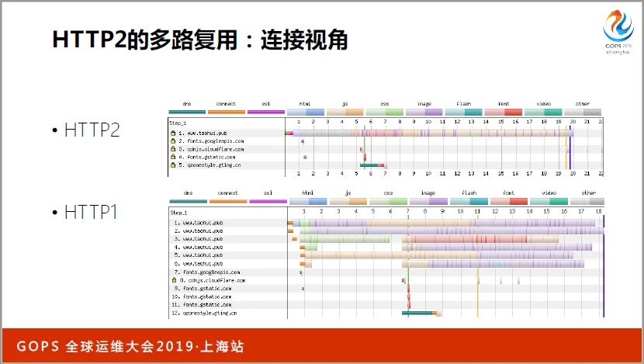Click lock icon beside 4. fonts.gstatic.com in HTTP2 chart
The image size is (644, 364).
[x=173, y=157]
